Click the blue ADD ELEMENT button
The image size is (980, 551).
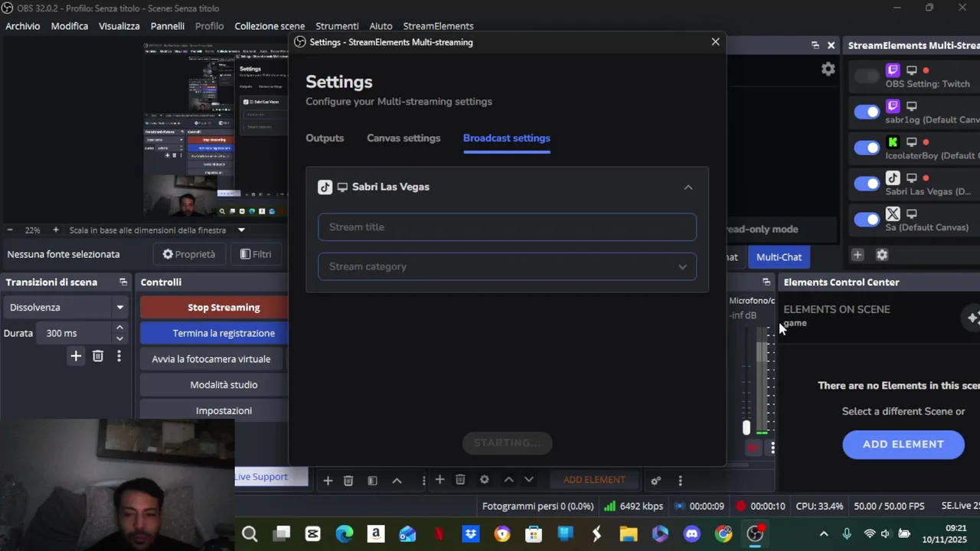[903, 444]
